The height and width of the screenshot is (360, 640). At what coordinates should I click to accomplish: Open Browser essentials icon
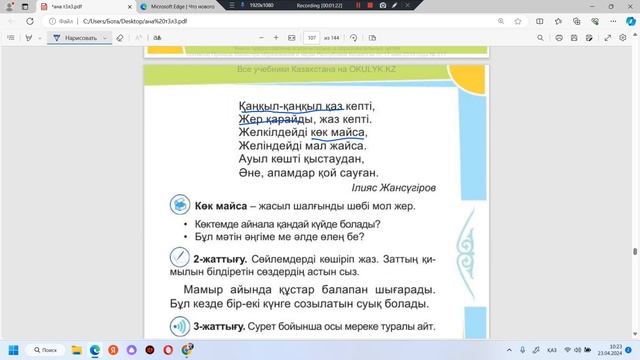(595, 21)
